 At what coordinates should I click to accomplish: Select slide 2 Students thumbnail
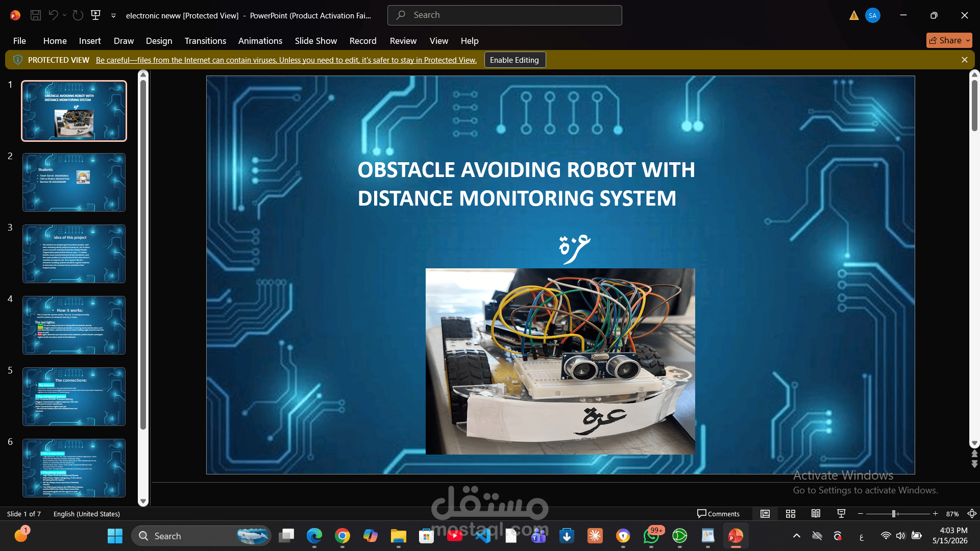click(74, 182)
